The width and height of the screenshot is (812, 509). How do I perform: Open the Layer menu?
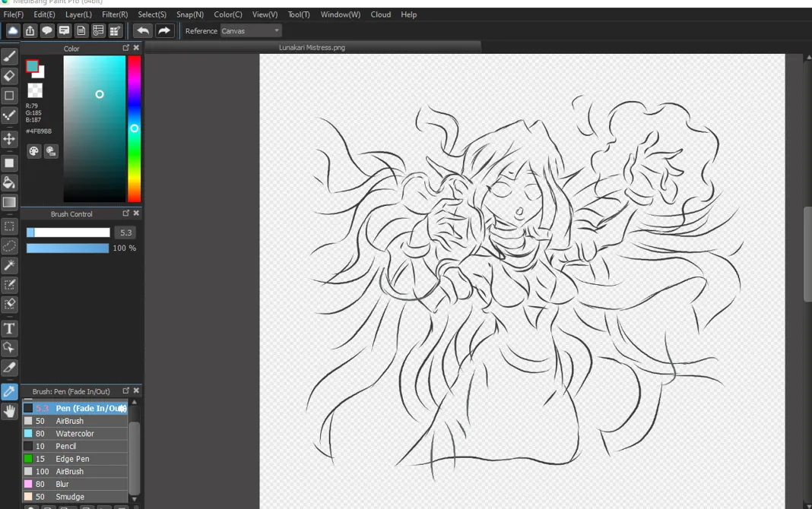[78, 14]
